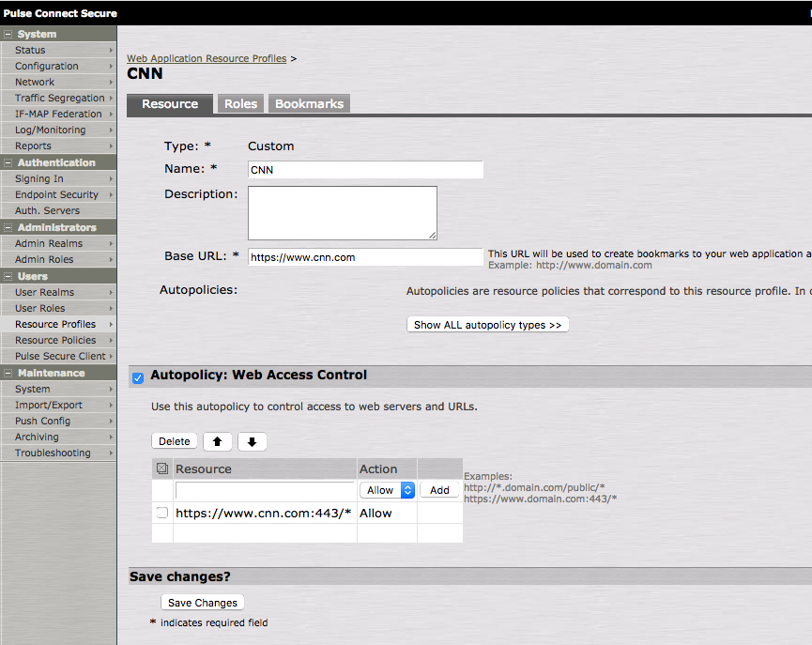
Task: Click the Base URL input field
Action: point(364,256)
